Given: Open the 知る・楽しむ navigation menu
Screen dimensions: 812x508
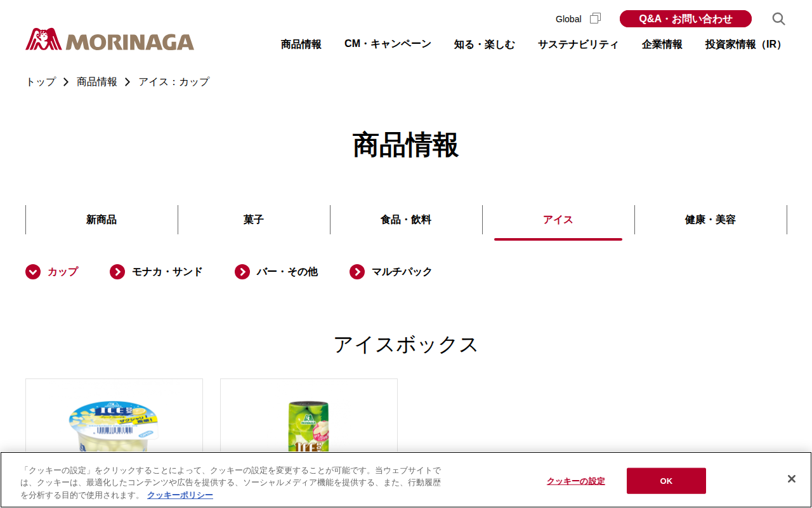Looking at the screenshot, I should 485,44.
